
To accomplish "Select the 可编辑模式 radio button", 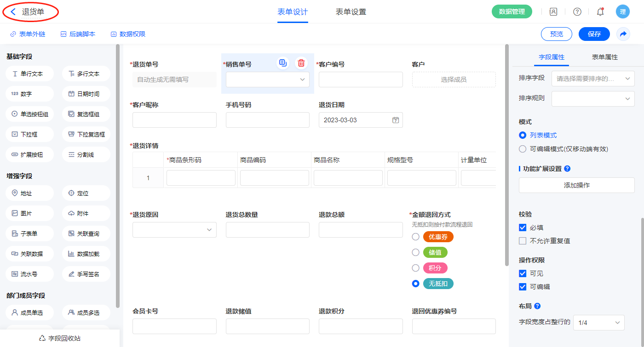I will [523, 149].
